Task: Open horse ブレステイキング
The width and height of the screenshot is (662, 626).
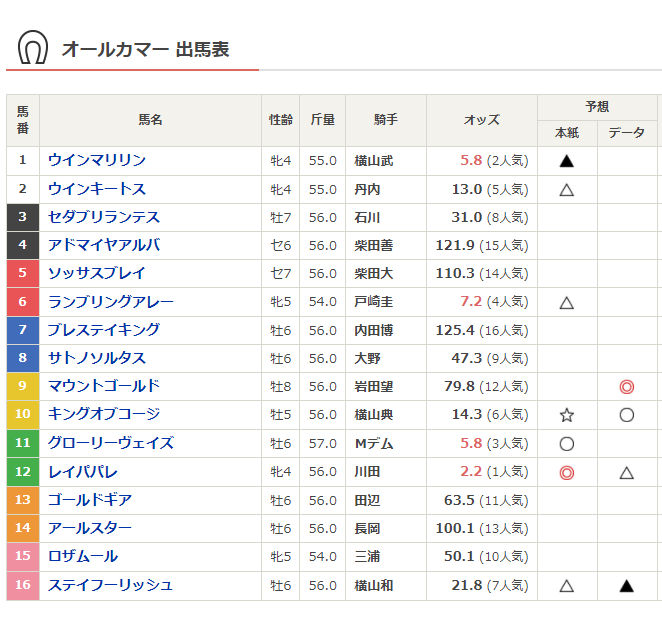Action: pos(104,330)
